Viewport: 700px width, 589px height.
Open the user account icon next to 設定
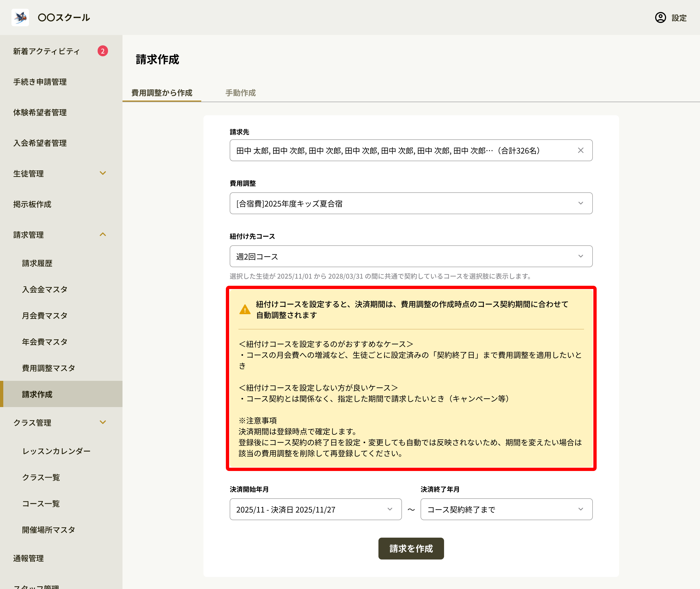point(660,17)
